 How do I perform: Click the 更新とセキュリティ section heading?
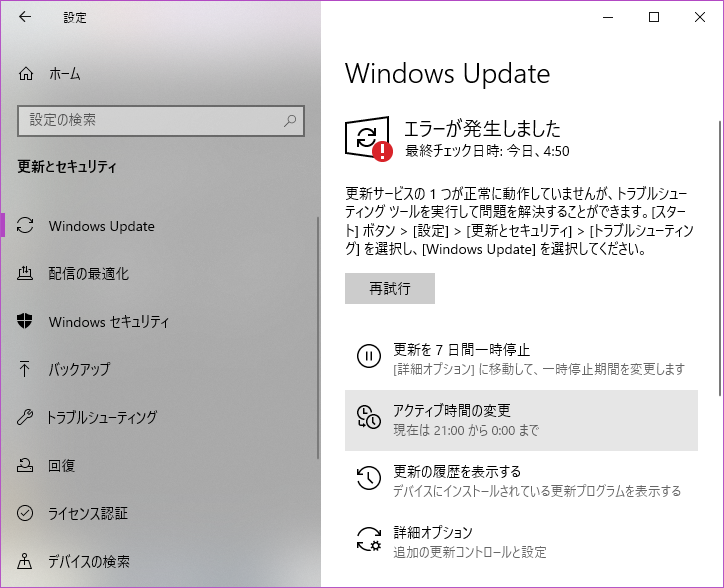[x=67, y=166]
